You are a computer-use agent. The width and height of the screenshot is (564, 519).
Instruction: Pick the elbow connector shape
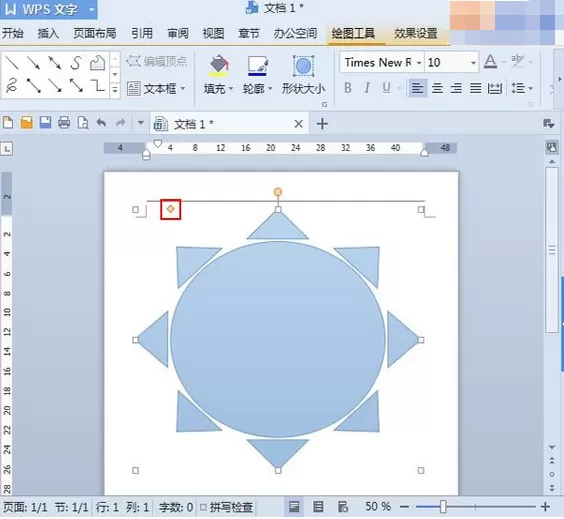98,86
